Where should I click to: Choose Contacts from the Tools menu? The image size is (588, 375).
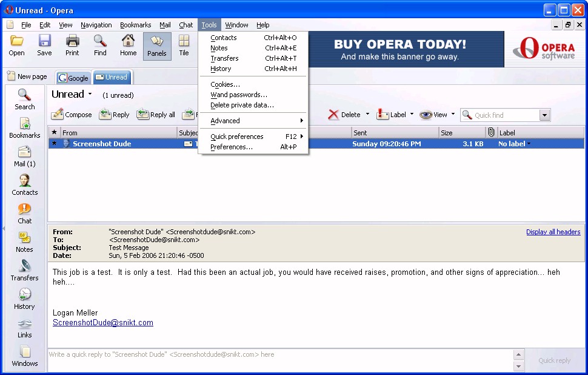[x=253, y=38]
